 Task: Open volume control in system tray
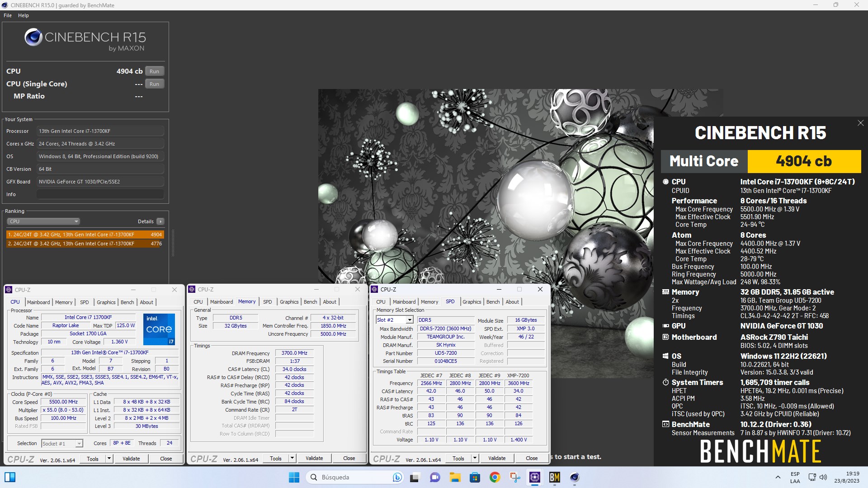[823, 477]
